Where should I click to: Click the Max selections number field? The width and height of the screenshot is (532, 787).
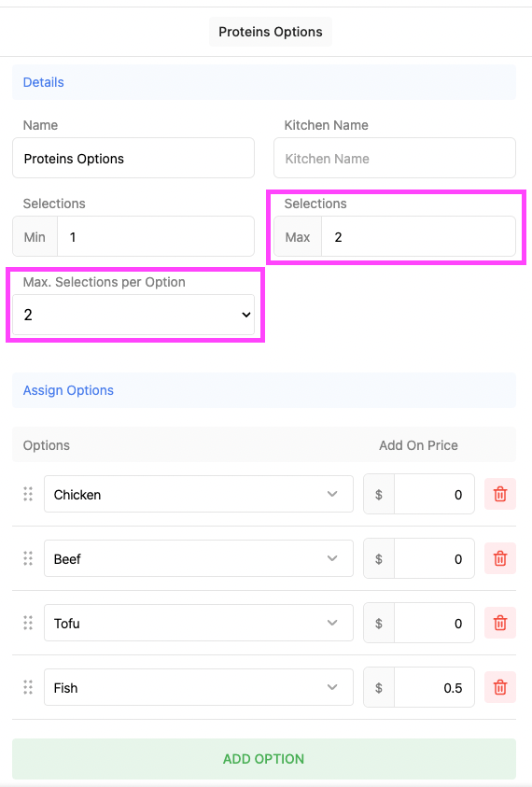coord(418,236)
